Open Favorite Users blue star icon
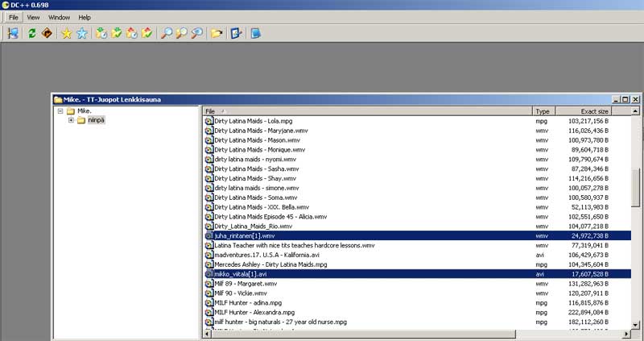This screenshot has height=341, width=644. tap(82, 33)
